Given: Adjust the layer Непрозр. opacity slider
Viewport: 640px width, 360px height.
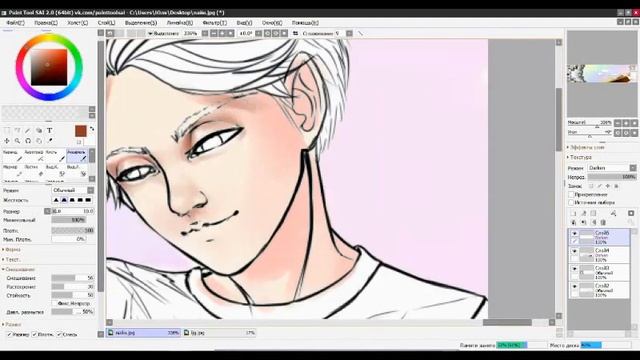Looking at the screenshot, I should point(612,177).
